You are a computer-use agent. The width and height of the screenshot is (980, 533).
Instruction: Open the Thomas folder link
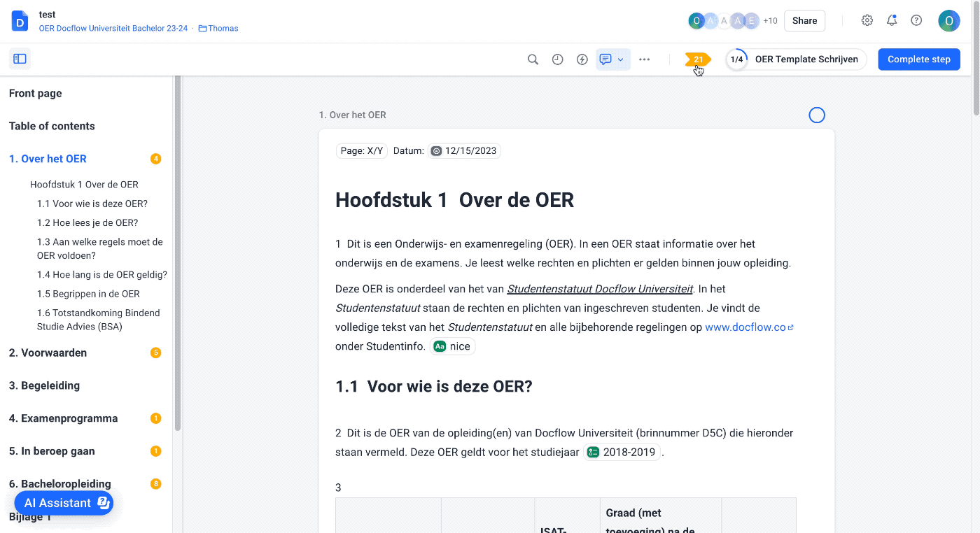tap(218, 29)
